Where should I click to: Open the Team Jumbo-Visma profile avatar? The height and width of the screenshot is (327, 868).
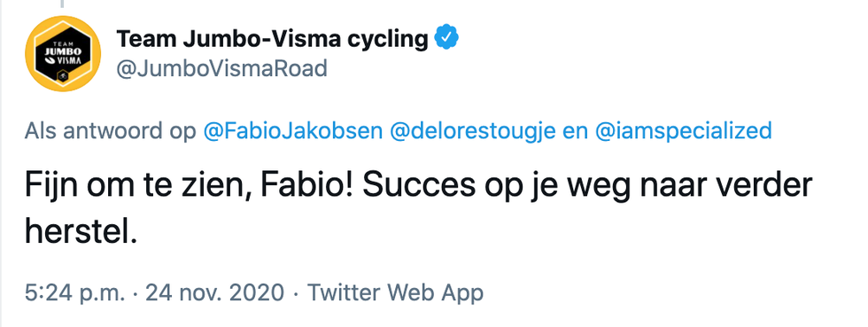(x=63, y=54)
